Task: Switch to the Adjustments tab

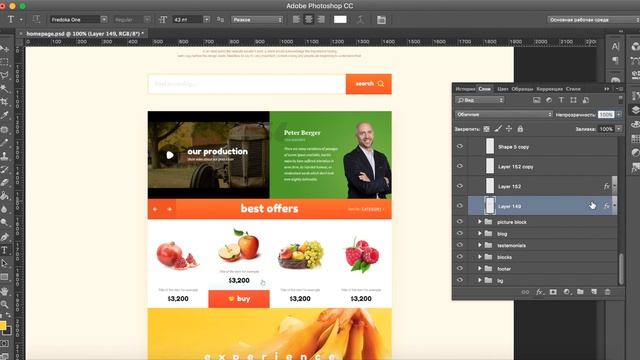Action: point(549,89)
